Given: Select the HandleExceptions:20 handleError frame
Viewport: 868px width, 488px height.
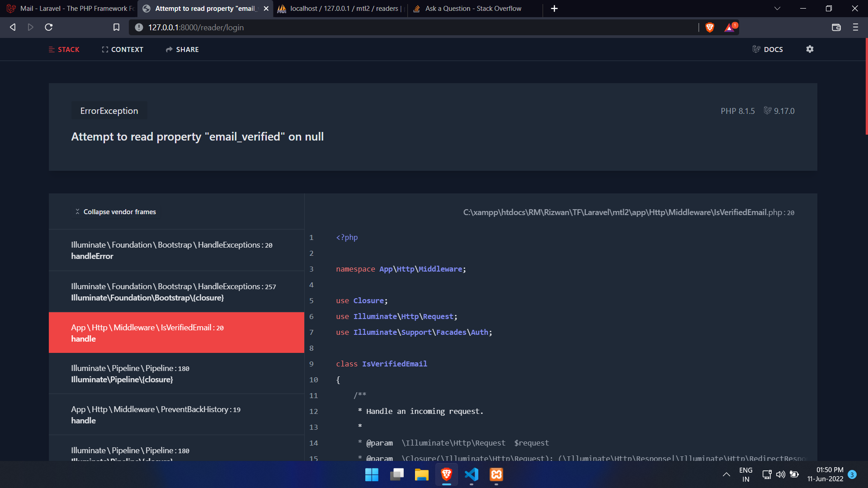Looking at the screenshot, I should (x=176, y=250).
